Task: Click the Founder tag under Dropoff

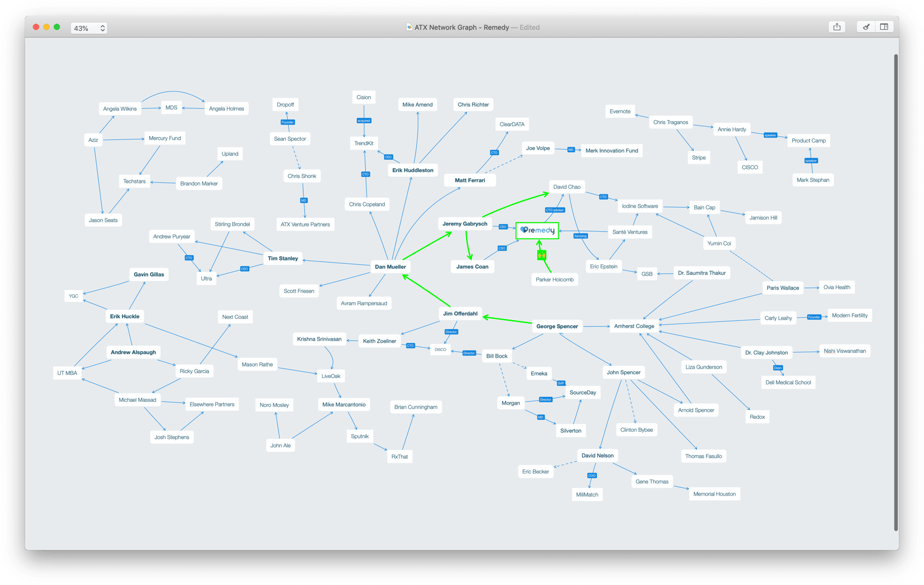Action: pos(288,122)
